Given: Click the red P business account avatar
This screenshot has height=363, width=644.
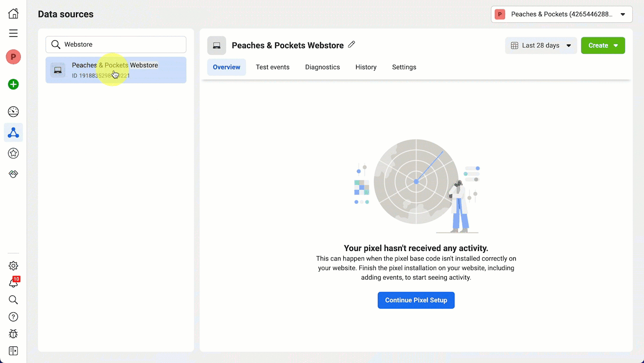Looking at the screenshot, I should tap(13, 57).
